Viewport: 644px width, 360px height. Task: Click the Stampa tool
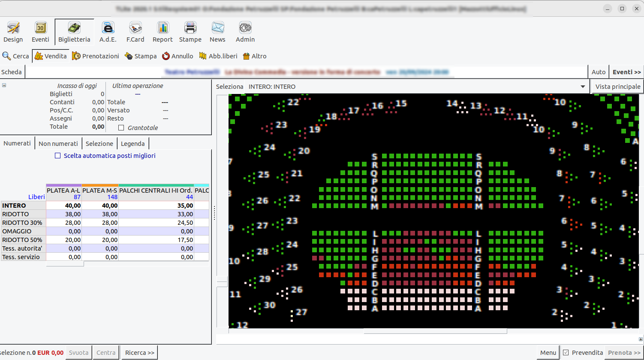tap(141, 56)
